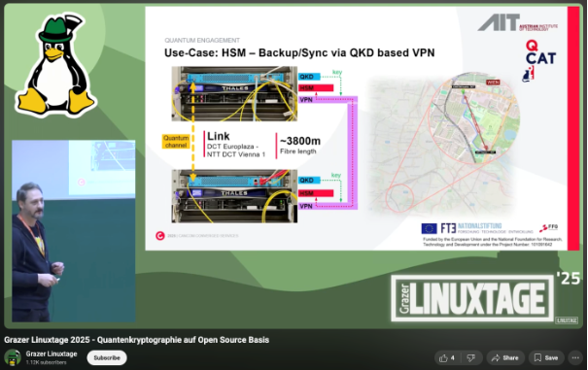Dislike the video with thumbs down
This screenshot has width=588, height=370.
(471, 358)
